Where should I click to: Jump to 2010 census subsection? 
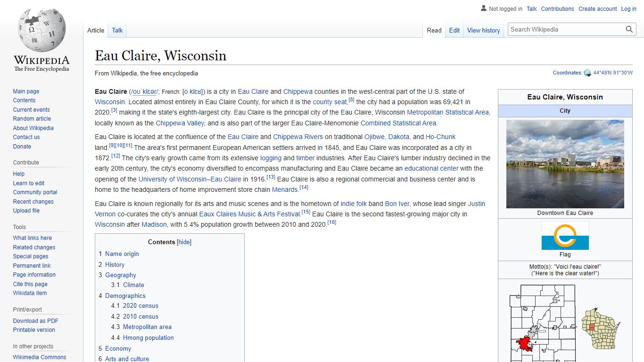(140, 317)
